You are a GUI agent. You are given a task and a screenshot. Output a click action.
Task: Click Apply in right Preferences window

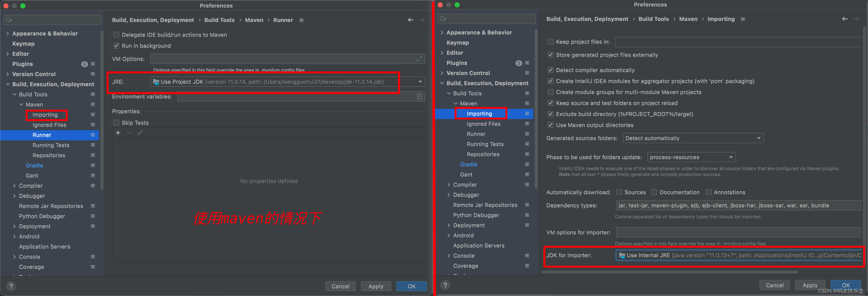click(810, 285)
